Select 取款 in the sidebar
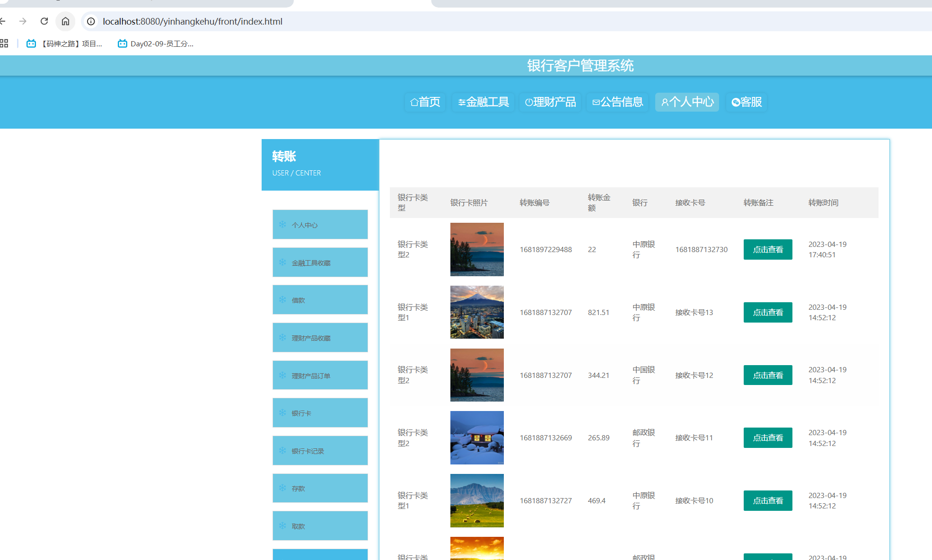Image resolution: width=932 pixels, height=560 pixels. click(320, 525)
